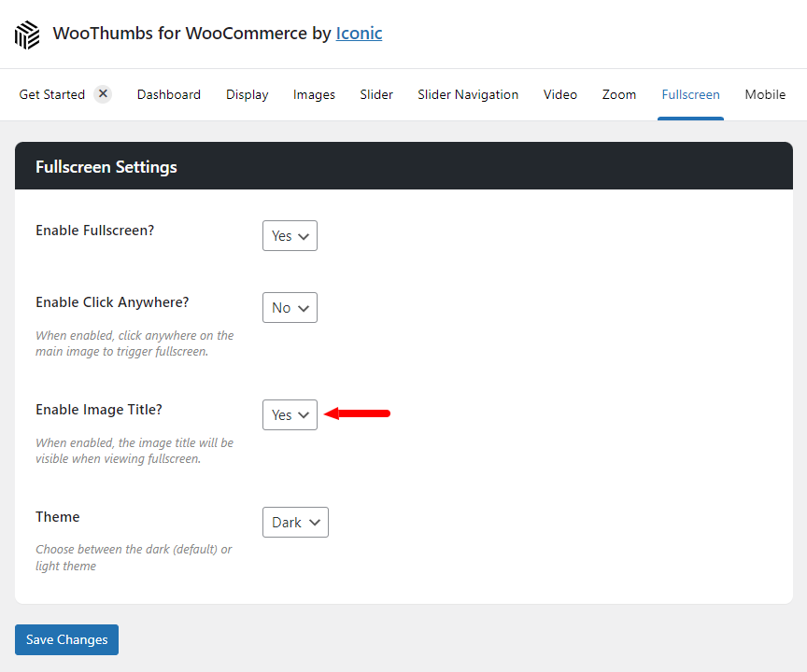Viewport: 807px width, 672px height.
Task: Switch to the Video tab
Action: point(559,94)
